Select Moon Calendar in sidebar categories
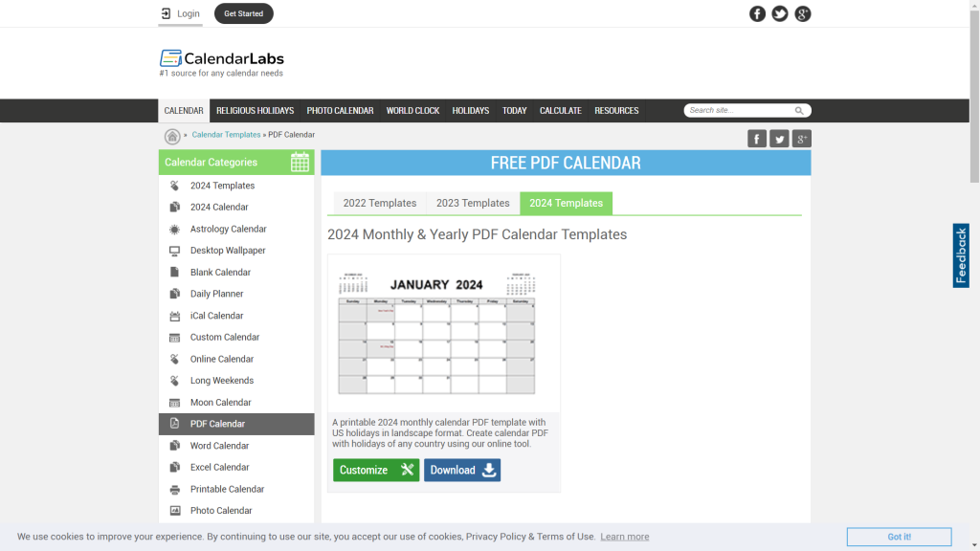980x551 pixels. [220, 403]
